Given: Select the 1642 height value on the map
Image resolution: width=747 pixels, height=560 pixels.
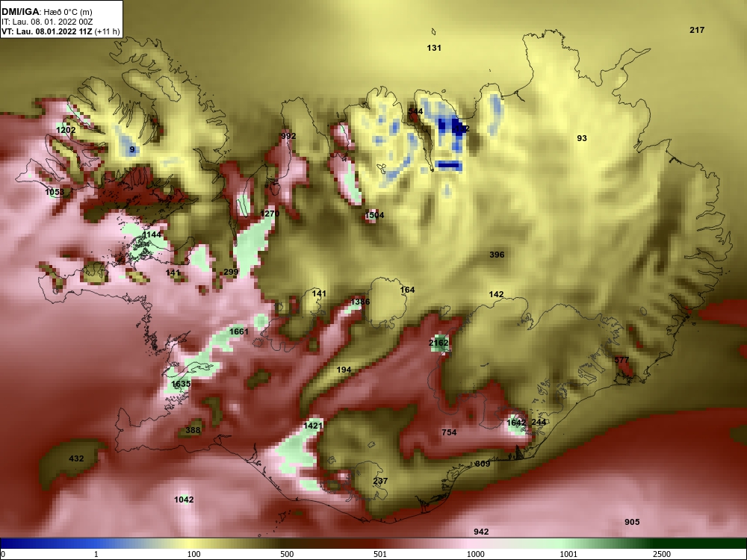Looking at the screenshot, I should tap(516, 423).
